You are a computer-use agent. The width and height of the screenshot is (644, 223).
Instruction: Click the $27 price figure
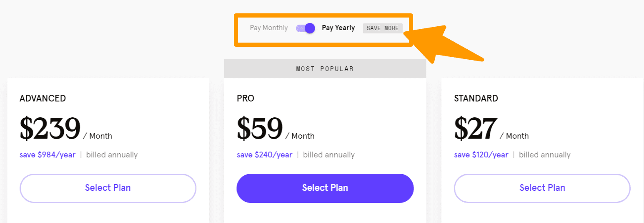coord(475,128)
